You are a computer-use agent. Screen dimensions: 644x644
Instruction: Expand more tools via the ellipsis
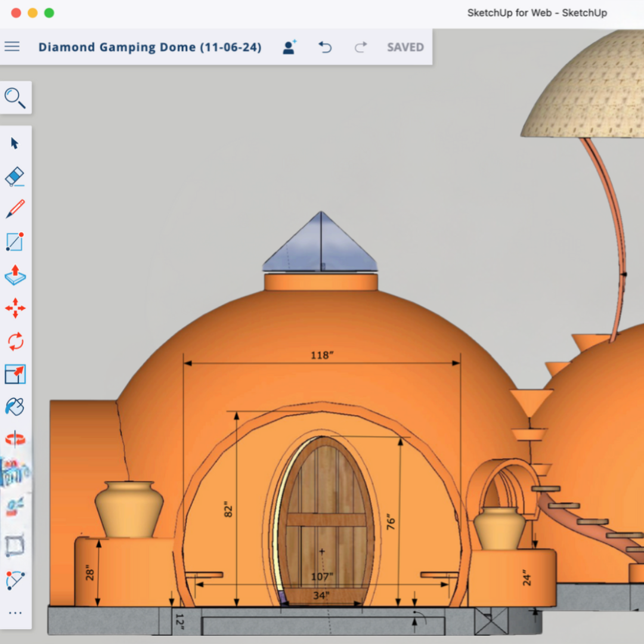[x=15, y=612]
